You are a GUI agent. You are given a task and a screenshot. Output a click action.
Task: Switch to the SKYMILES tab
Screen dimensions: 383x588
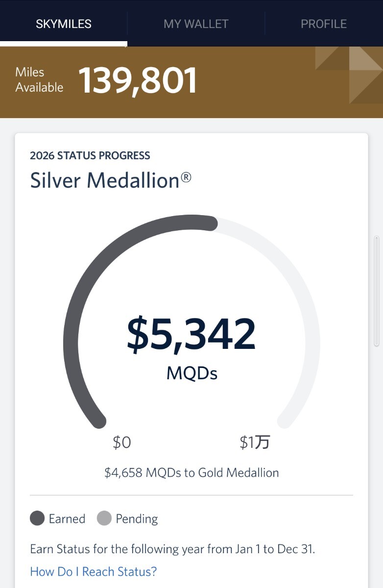coord(64,24)
